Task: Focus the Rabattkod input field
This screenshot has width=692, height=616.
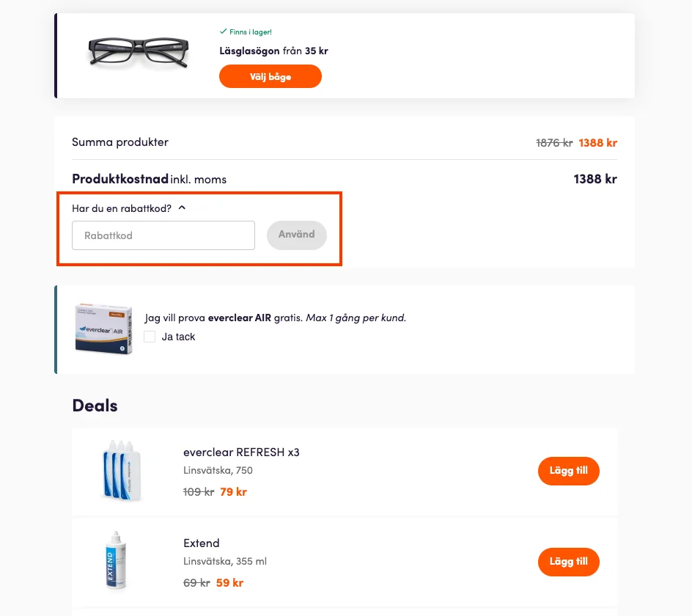Action: (163, 235)
